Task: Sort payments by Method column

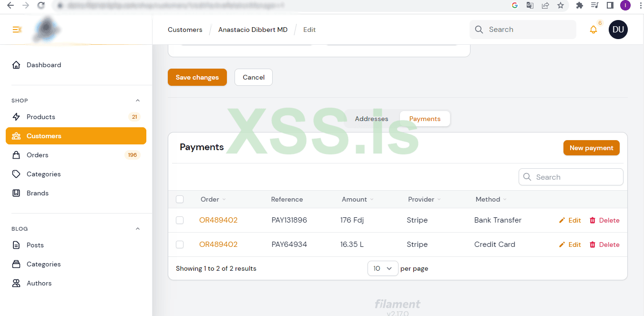Action: pos(491,199)
